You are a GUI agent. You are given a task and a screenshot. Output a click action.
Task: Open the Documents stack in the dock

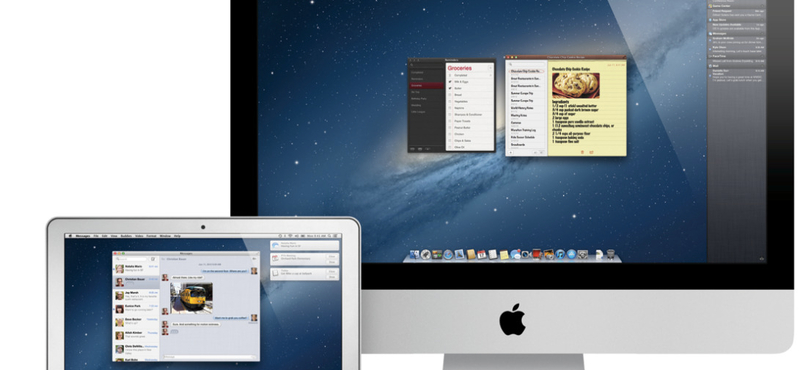[x=599, y=255]
